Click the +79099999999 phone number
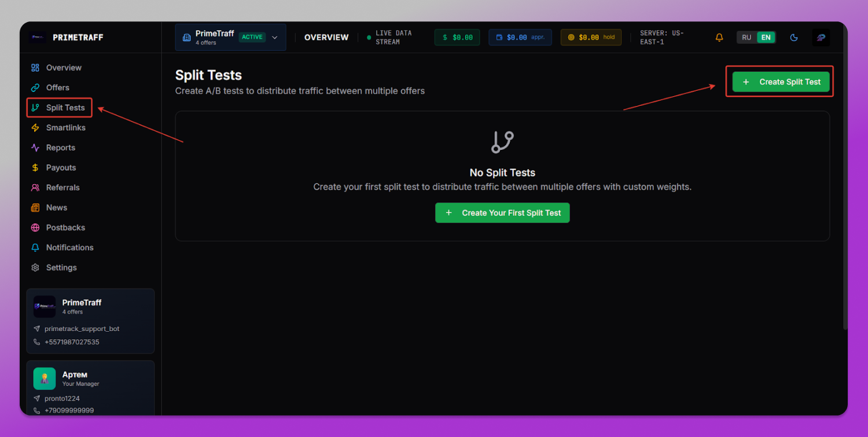 (69, 410)
